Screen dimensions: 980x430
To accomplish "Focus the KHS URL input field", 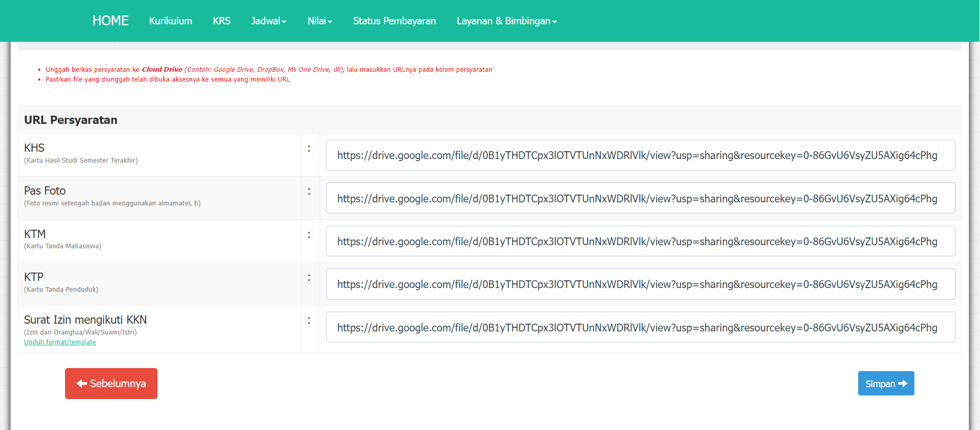I will (x=640, y=155).
